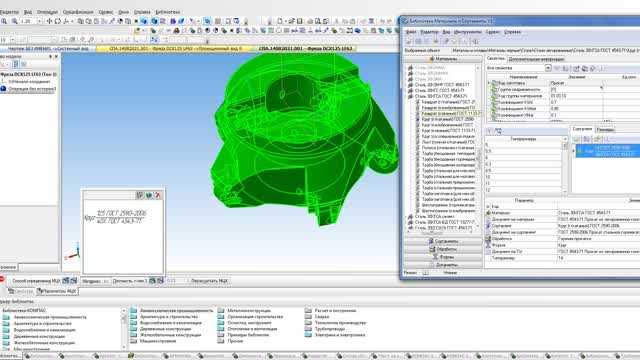Click the filter icon above Типоразмеры list
The height and width of the screenshot is (360, 640).
click(x=490, y=130)
